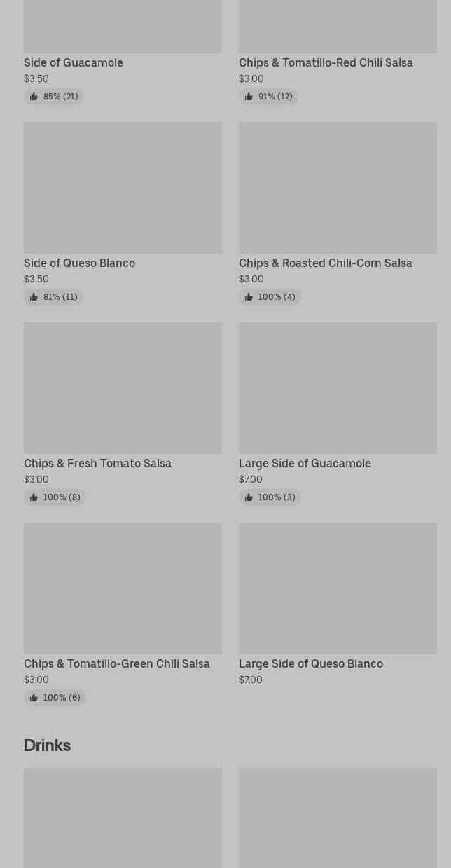
Task: Click the 100% (4) rating badge
Action: [x=270, y=297]
